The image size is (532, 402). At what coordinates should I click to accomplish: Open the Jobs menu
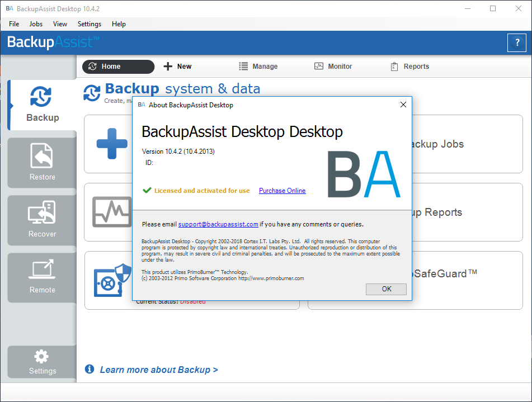pos(35,24)
